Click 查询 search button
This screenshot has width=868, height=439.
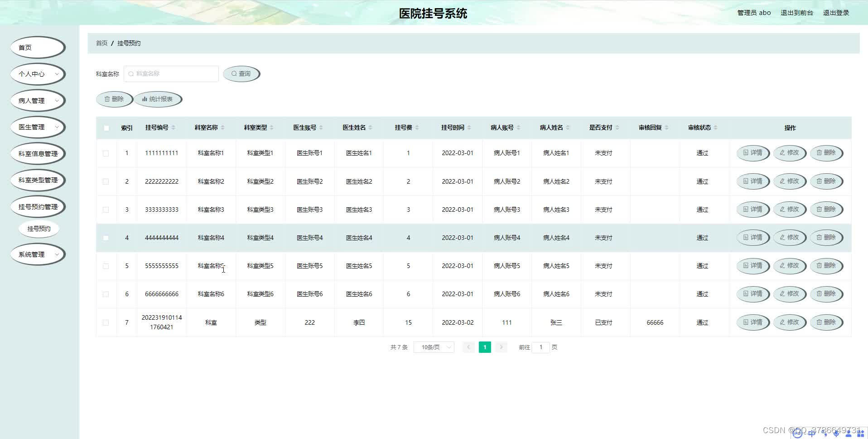click(x=241, y=73)
